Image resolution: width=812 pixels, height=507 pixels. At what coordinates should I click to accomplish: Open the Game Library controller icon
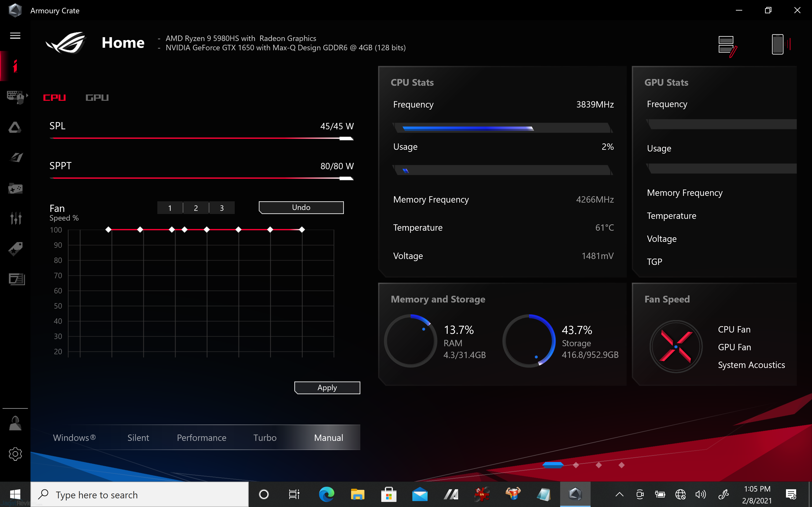(15, 188)
